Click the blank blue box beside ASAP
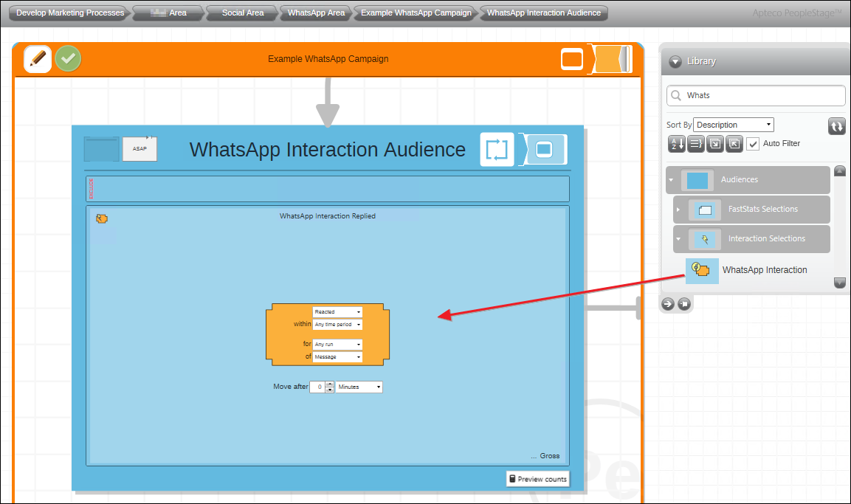851x504 pixels. [x=102, y=148]
